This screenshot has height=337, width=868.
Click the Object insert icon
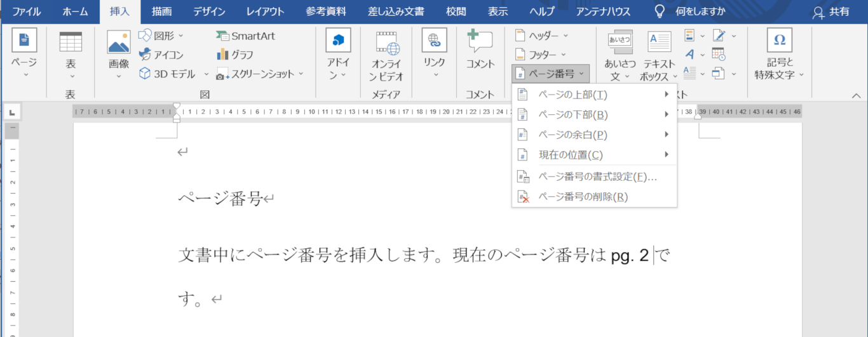pos(719,74)
